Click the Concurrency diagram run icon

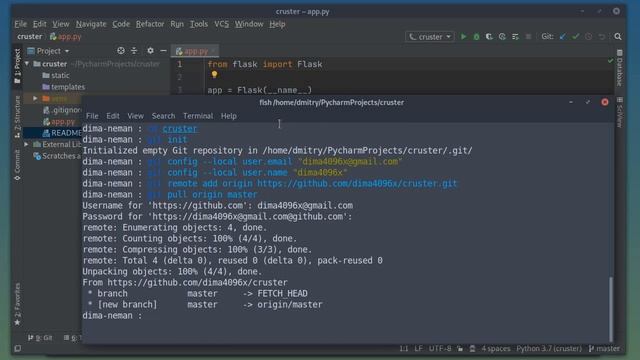tap(515, 37)
